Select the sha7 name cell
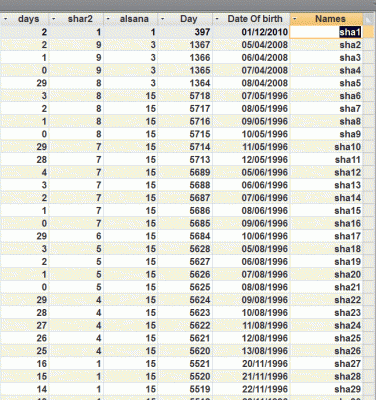 [x=326, y=108]
